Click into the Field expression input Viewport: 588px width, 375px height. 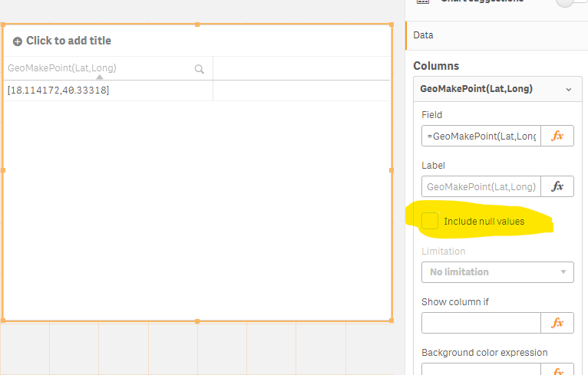pyautogui.click(x=481, y=136)
